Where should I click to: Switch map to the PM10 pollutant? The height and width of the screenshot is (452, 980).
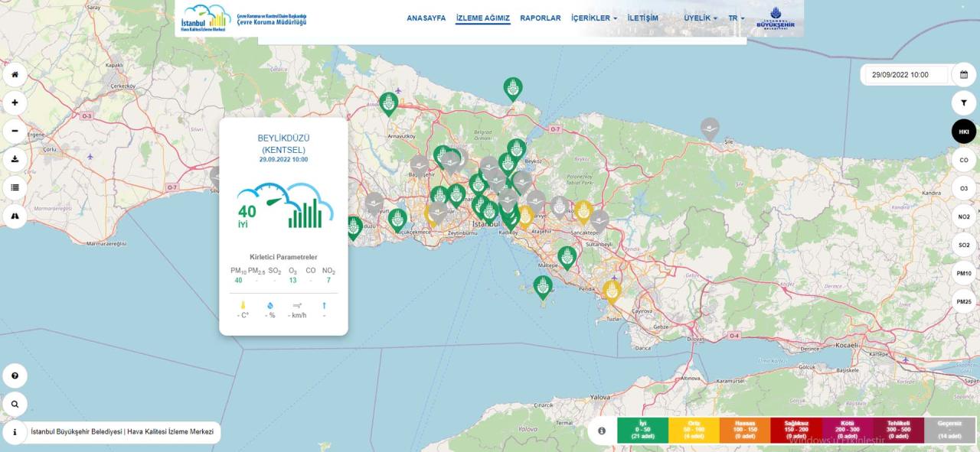[964, 273]
